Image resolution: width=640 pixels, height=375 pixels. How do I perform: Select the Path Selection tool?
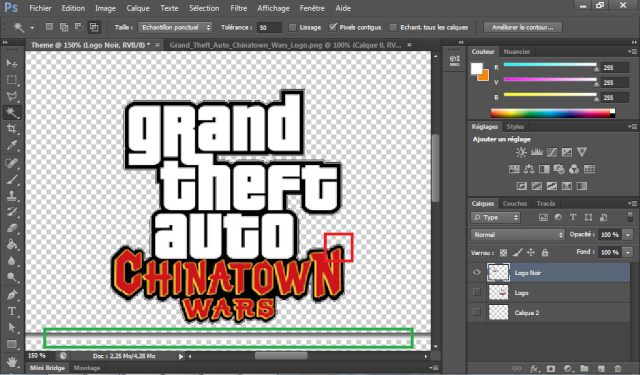(x=12, y=328)
